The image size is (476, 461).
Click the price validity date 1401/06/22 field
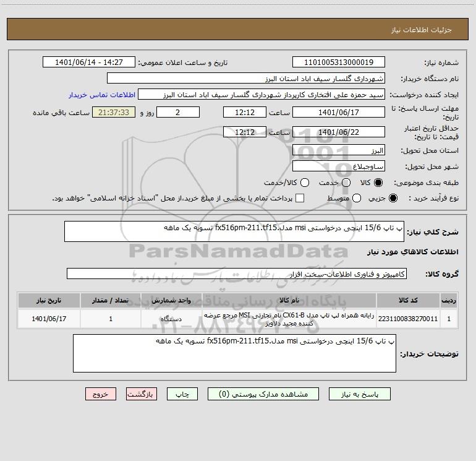click(339, 132)
